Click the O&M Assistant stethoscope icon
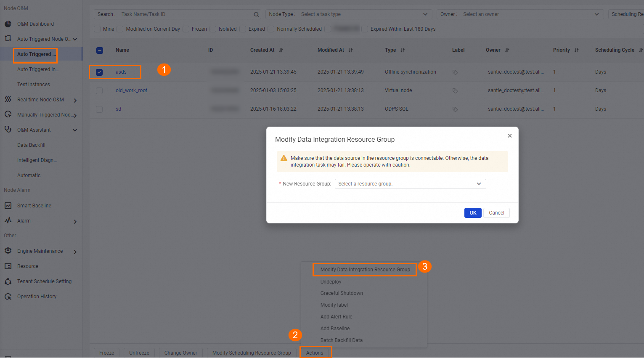This screenshot has height=358, width=644. point(8,130)
